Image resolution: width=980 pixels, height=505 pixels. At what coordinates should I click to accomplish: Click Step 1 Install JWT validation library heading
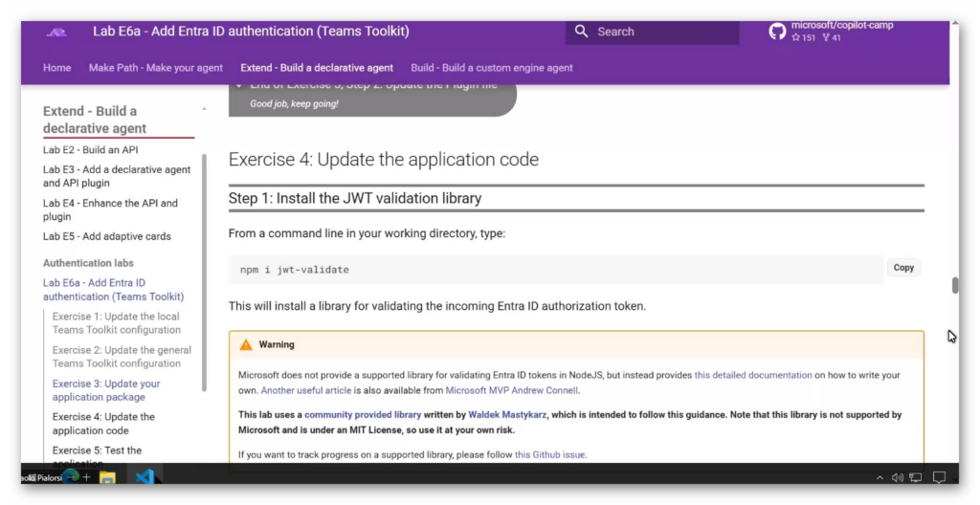pos(354,198)
